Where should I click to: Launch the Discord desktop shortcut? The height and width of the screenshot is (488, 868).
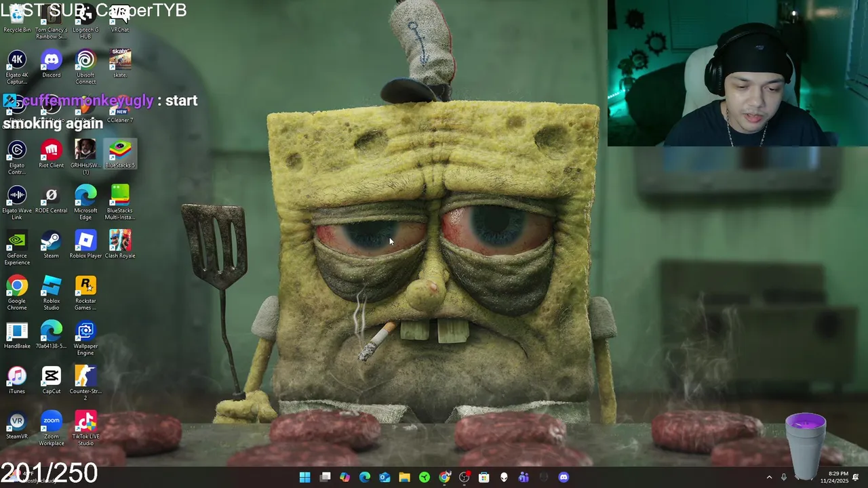pos(52,64)
